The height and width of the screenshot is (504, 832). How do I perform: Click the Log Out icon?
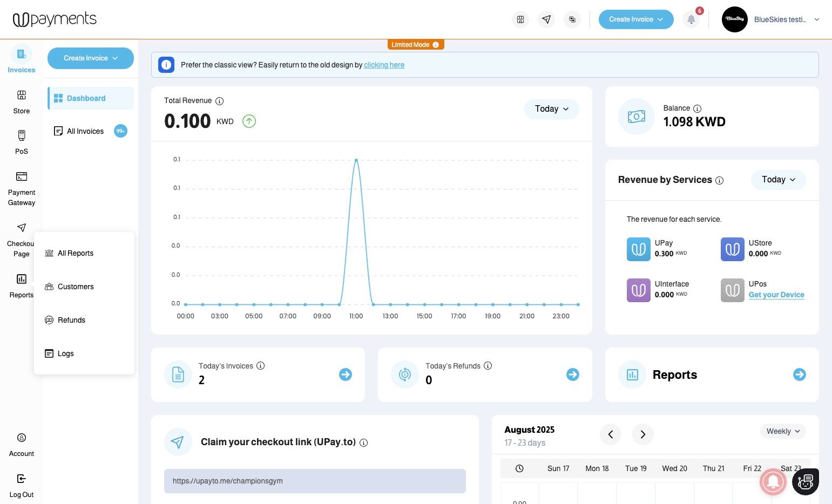pyautogui.click(x=22, y=479)
